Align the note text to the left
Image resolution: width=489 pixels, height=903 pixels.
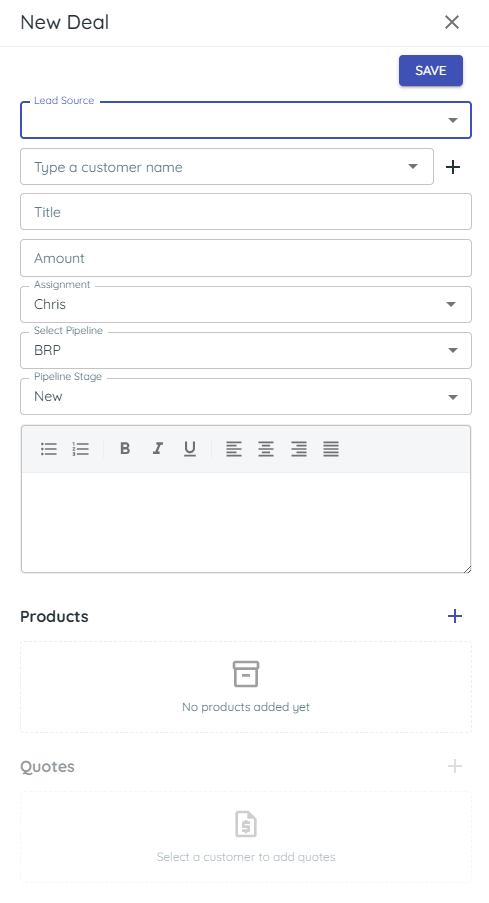(233, 449)
